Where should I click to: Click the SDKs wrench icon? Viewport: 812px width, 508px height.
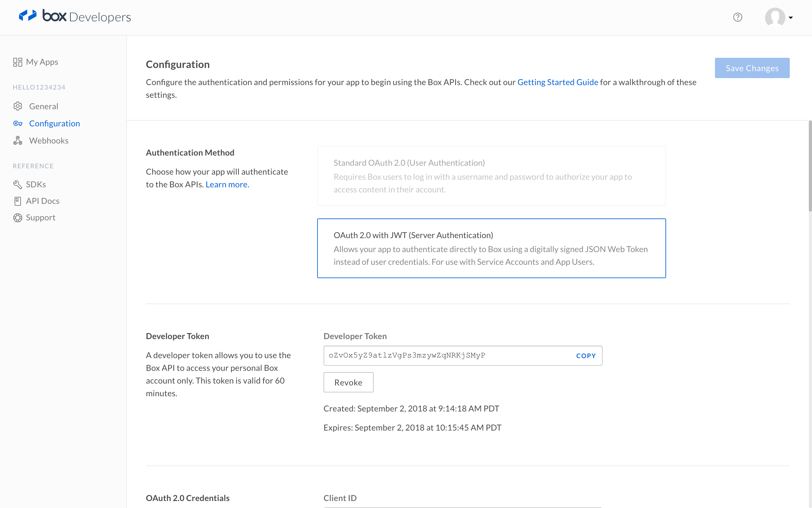pos(17,184)
